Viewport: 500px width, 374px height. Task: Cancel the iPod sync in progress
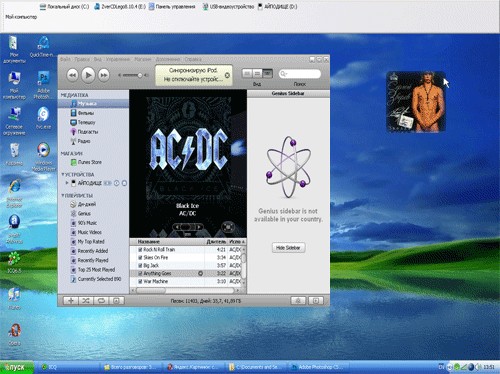227,75
